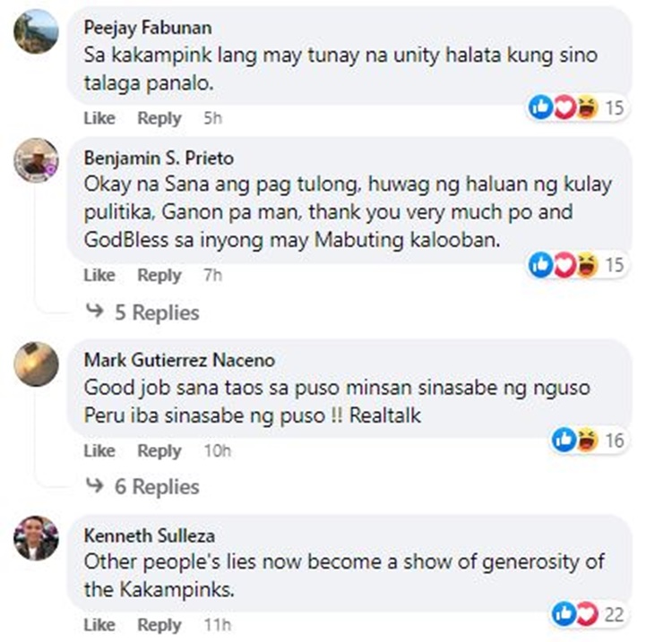View reactions on Benjamin S. Prieto's comment
Image resolution: width=672 pixels, height=642 pixels.
point(576,265)
